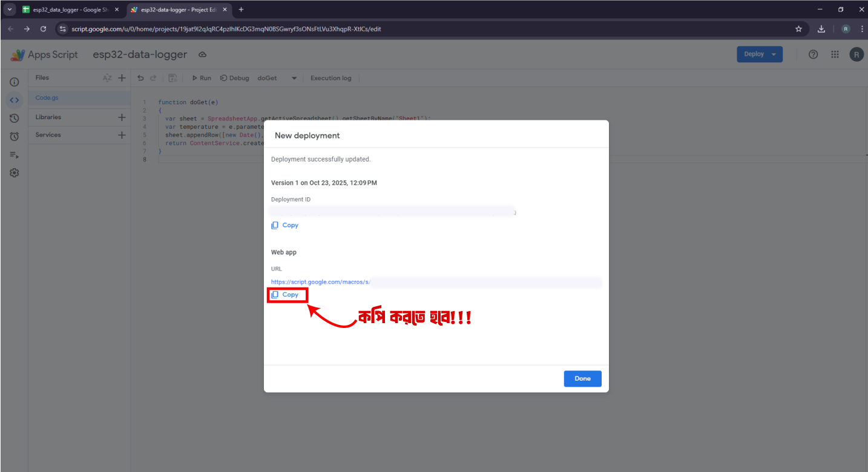Add a new file with plus icon
The height and width of the screenshot is (472, 868).
[x=122, y=78]
